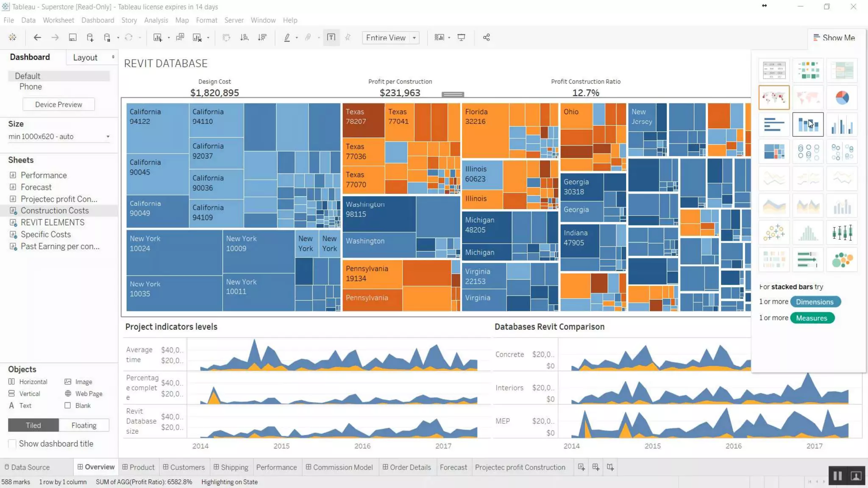The image size is (868, 488).
Task: Click the new dashboard tab icon
Action: [x=595, y=467]
